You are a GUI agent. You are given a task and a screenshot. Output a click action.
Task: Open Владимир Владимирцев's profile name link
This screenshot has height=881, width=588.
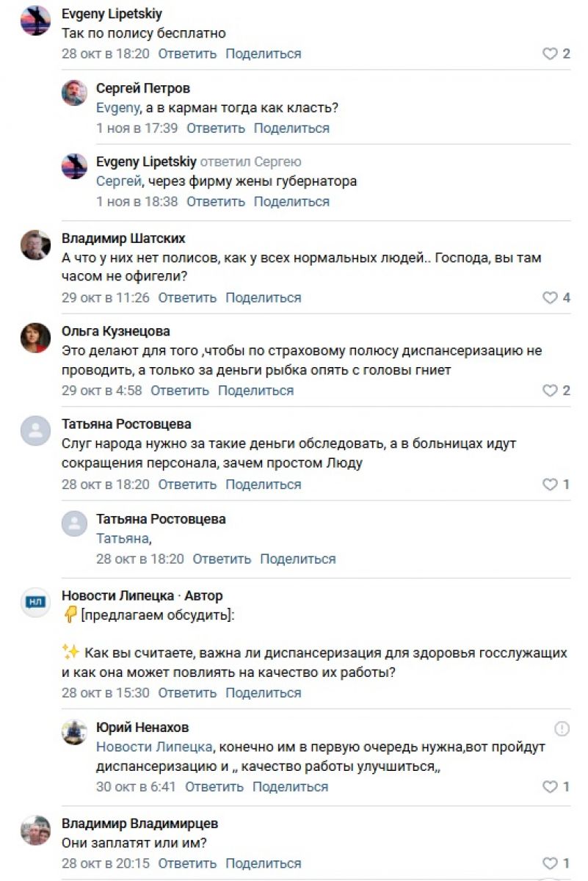139,823
